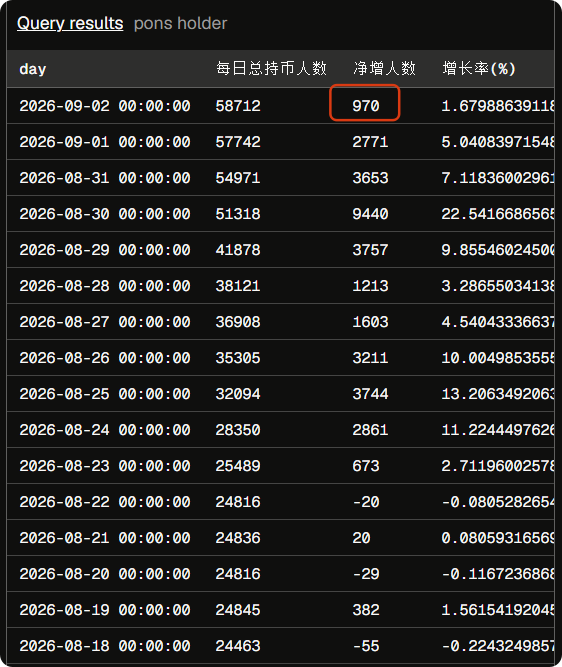Screen dimensions: 562x667
Task: Click holder count 24845
Action: point(238,610)
